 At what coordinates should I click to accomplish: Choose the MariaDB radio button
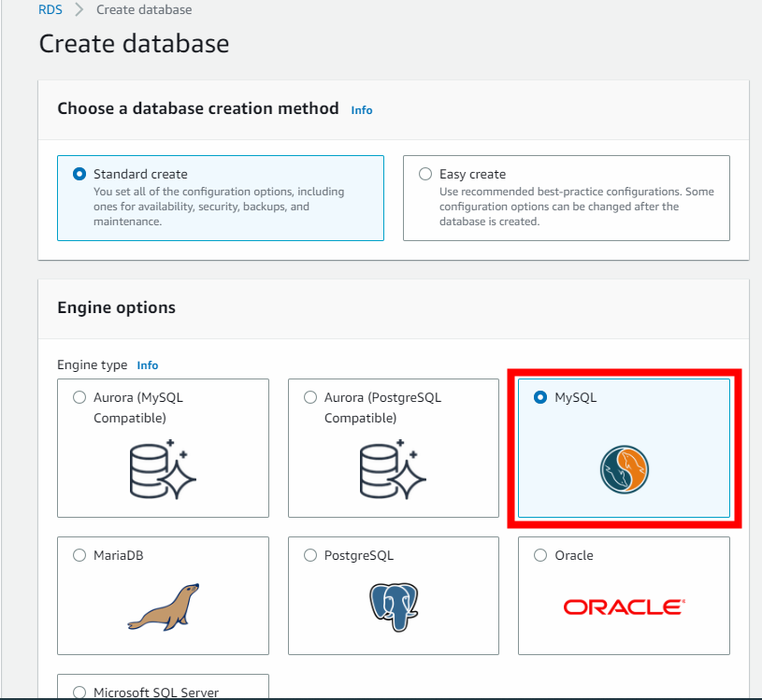point(79,554)
